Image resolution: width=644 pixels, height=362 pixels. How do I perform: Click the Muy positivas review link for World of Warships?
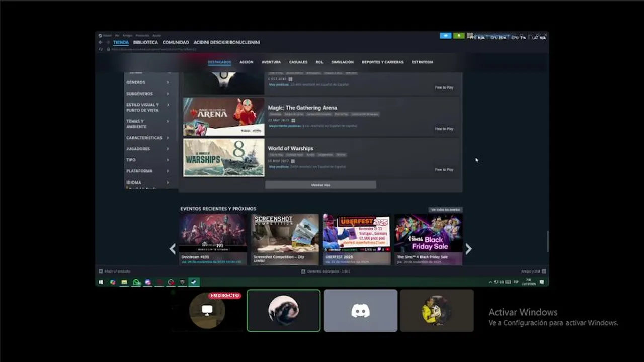[x=279, y=166]
